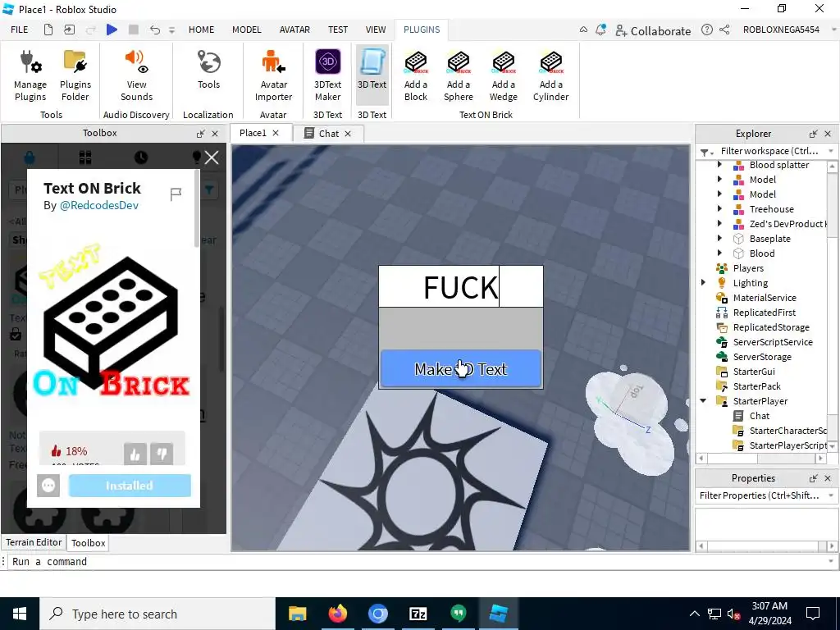Open Manage Plugins
840x630 pixels.
point(30,76)
